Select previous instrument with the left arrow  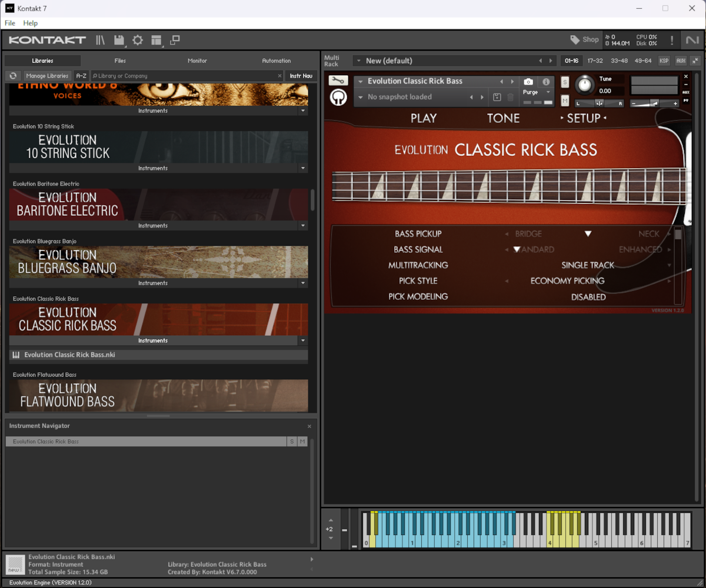(501, 82)
